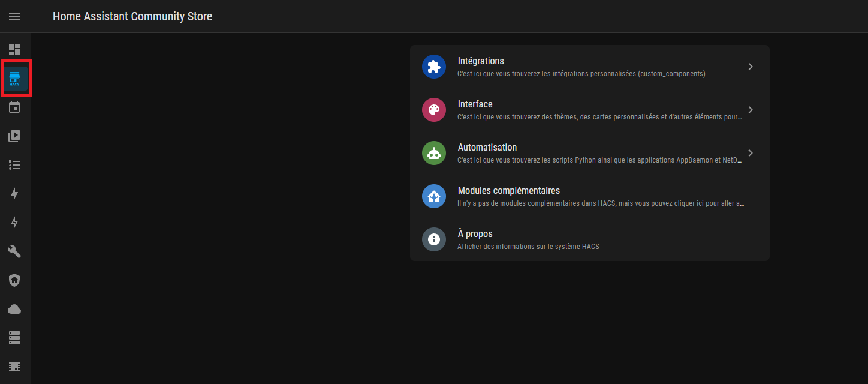
Task: Open the memory chip sidebar icon
Action: tap(14, 366)
